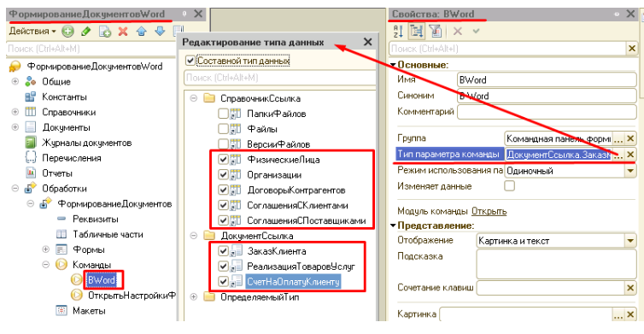Uncheck the ЗаказКлиента checkbox

(223, 251)
